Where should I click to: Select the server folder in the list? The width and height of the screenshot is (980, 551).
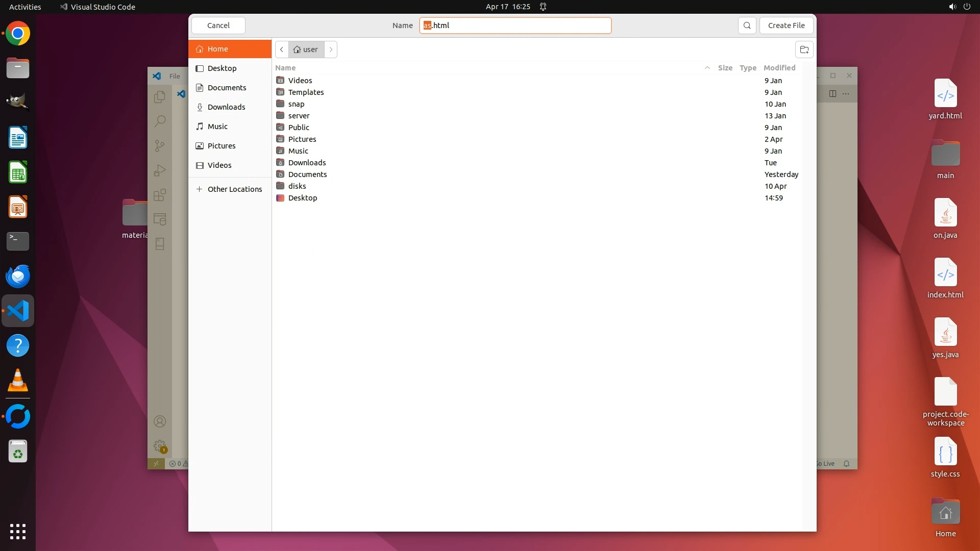tap(299, 116)
